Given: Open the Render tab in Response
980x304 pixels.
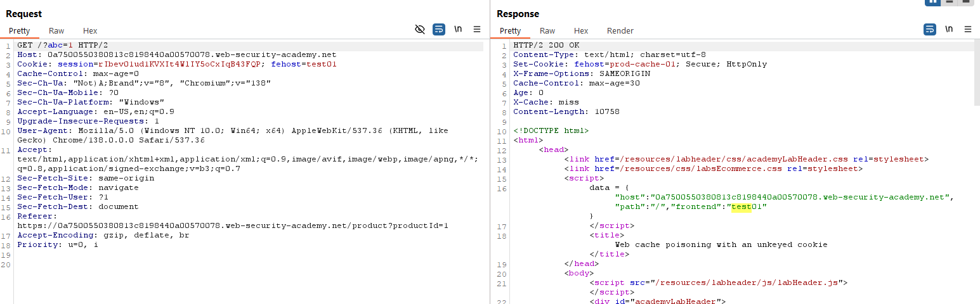Looking at the screenshot, I should 620,30.
